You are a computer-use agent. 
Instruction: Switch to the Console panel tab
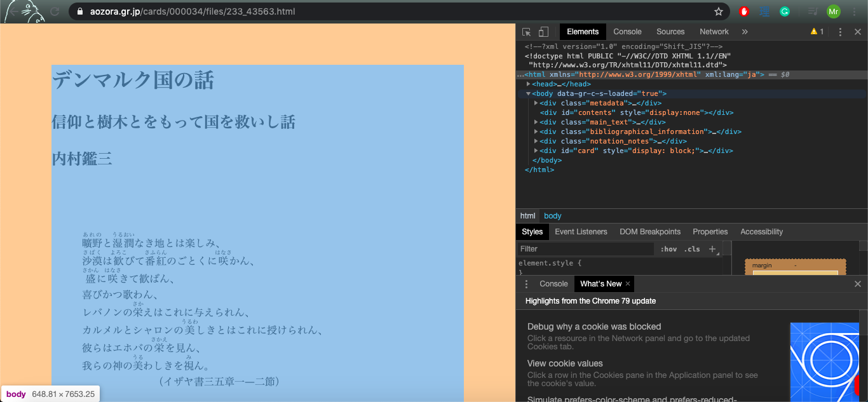627,31
